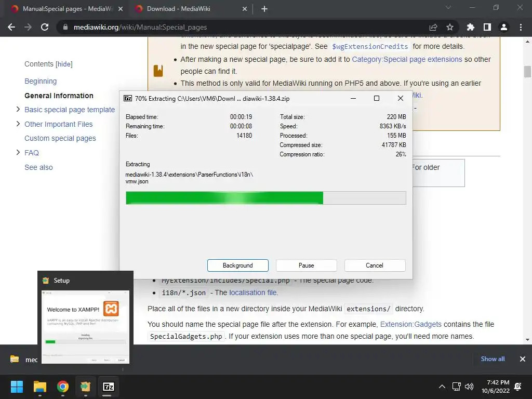Open File Explorer from taskbar

click(39, 387)
